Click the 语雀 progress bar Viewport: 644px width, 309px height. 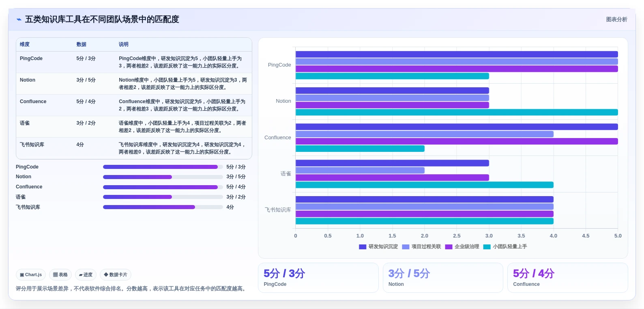point(163,197)
